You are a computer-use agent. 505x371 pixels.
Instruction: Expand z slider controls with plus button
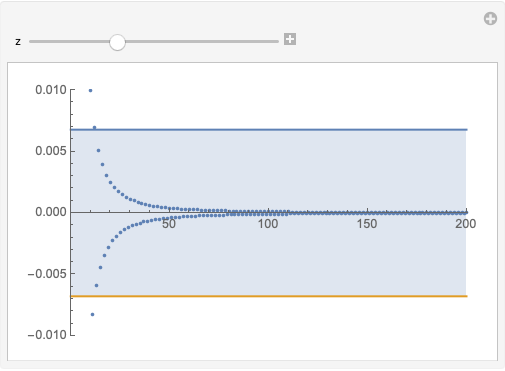[x=290, y=39]
